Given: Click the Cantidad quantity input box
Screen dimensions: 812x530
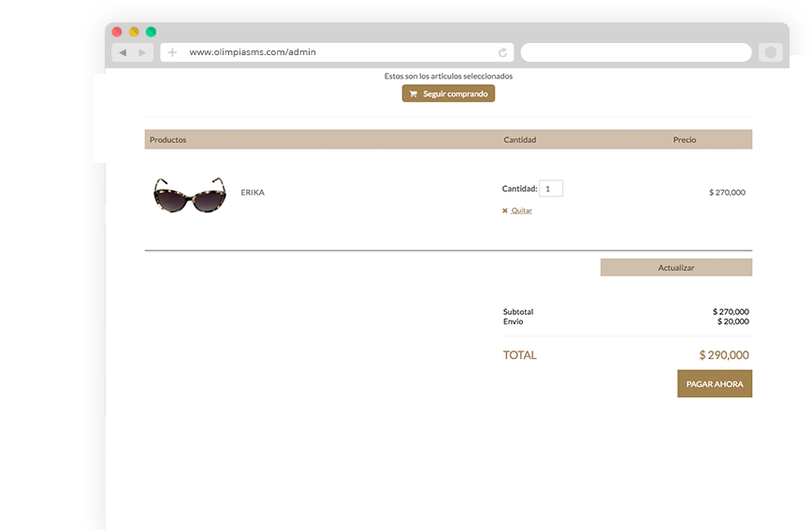Looking at the screenshot, I should click(x=551, y=189).
